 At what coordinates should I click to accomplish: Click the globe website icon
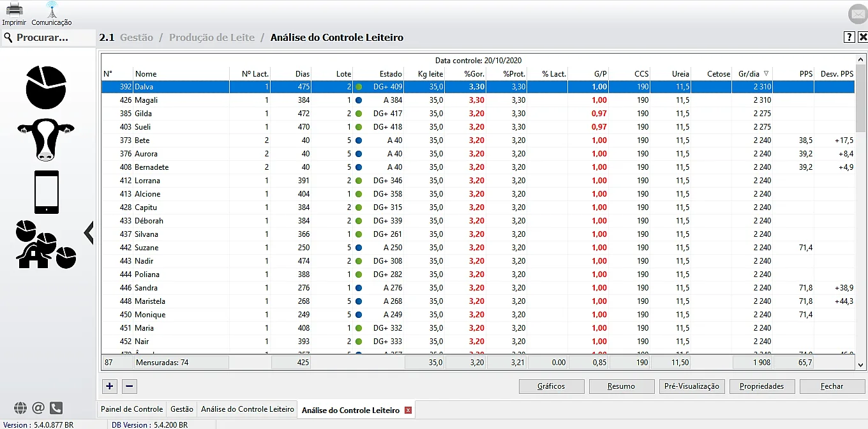20,408
